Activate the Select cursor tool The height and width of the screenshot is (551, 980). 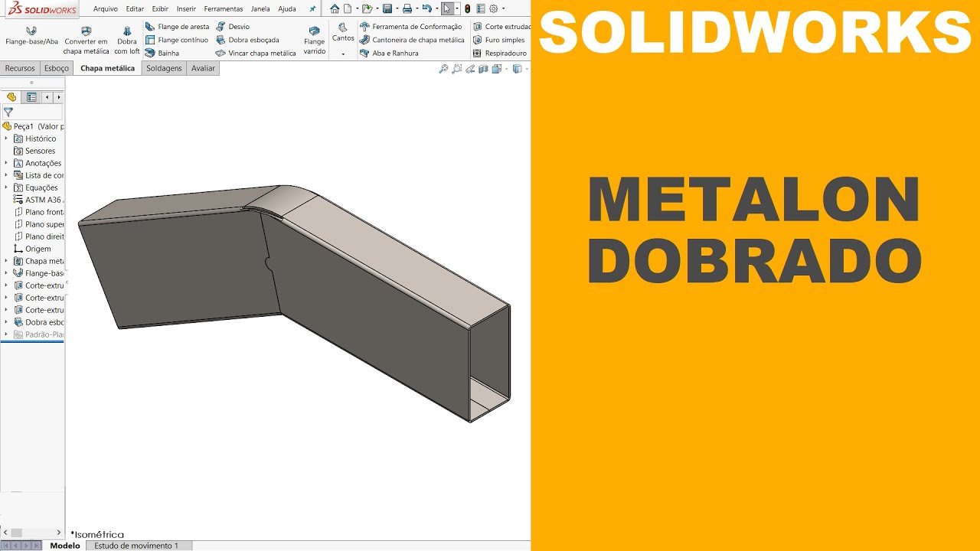(x=447, y=9)
